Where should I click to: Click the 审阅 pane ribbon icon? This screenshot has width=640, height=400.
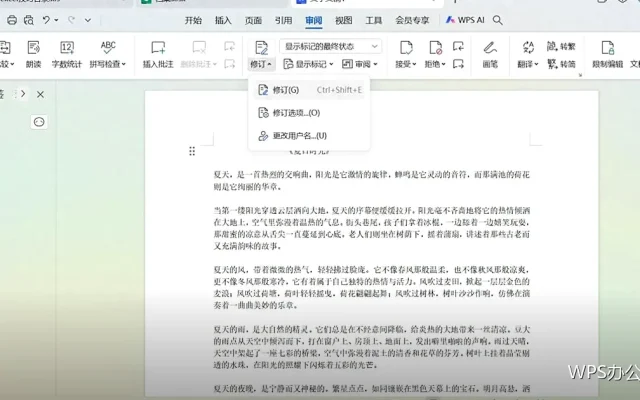347,64
